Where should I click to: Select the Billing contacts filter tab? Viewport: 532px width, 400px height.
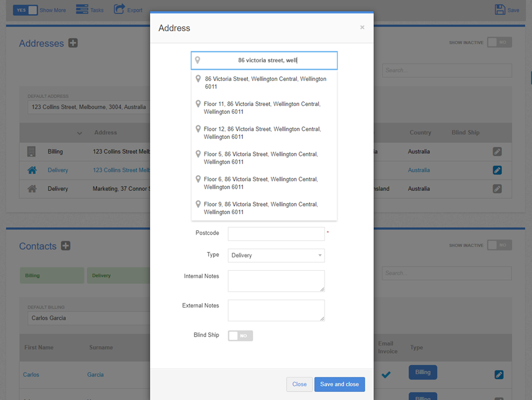pyautogui.click(x=52, y=275)
